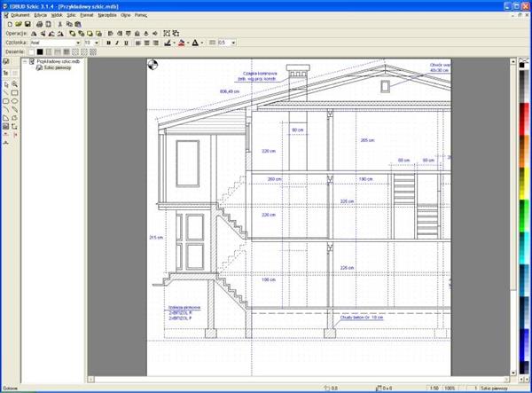The image size is (532, 393).
Task: Open the Dokument menu
Action: pos(20,15)
